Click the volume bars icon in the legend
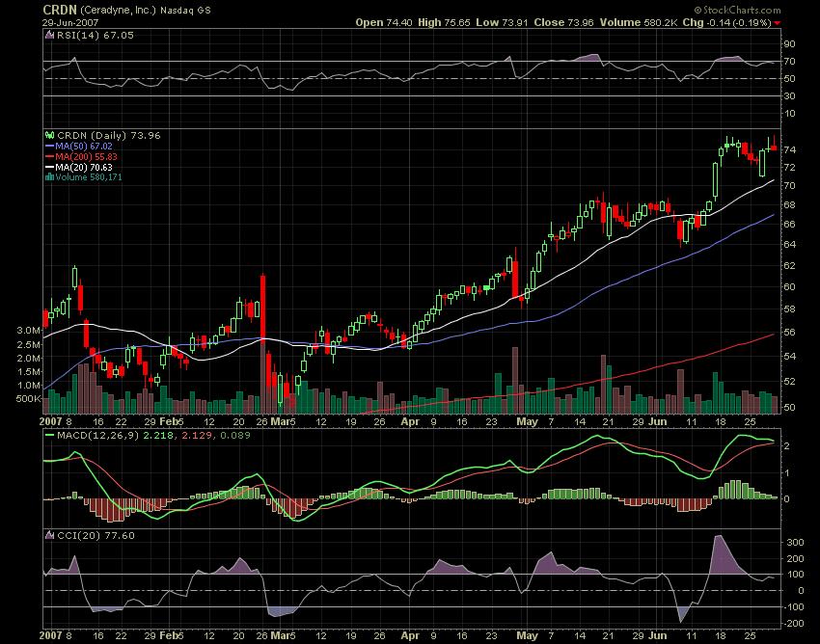The height and width of the screenshot is (644, 820). 50,176
